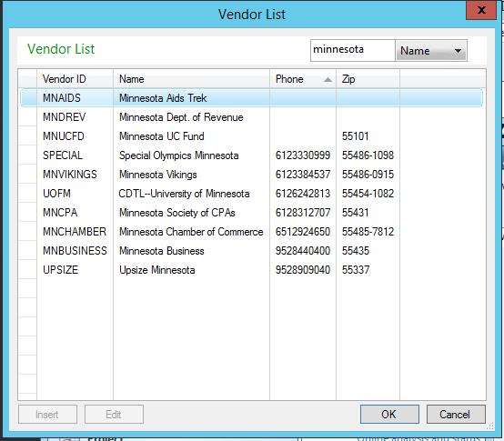Click Minnesota Society of CPAs name
The image size is (504, 441).
(x=177, y=213)
